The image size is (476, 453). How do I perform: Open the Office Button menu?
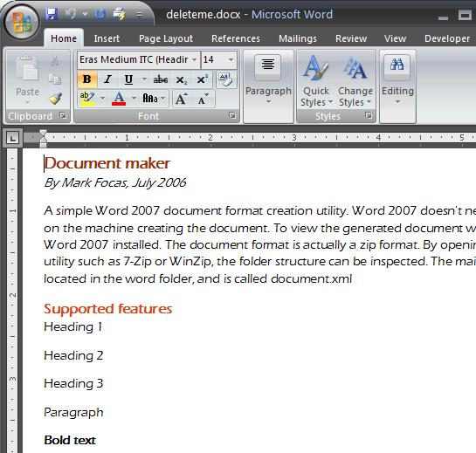point(21,23)
